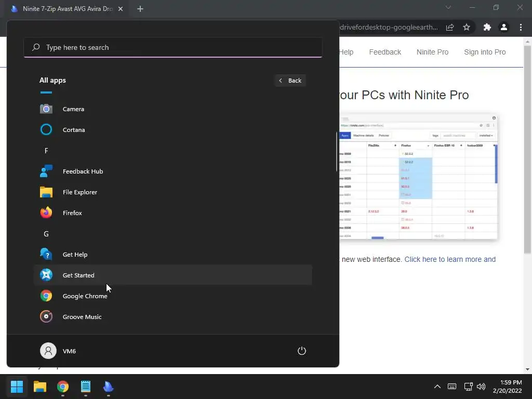Jump to letter G section header
Image resolution: width=532 pixels, height=399 pixels.
point(46,234)
